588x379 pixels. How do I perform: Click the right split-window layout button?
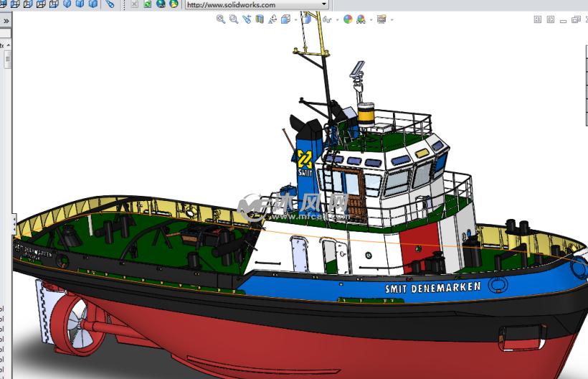click(x=550, y=20)
